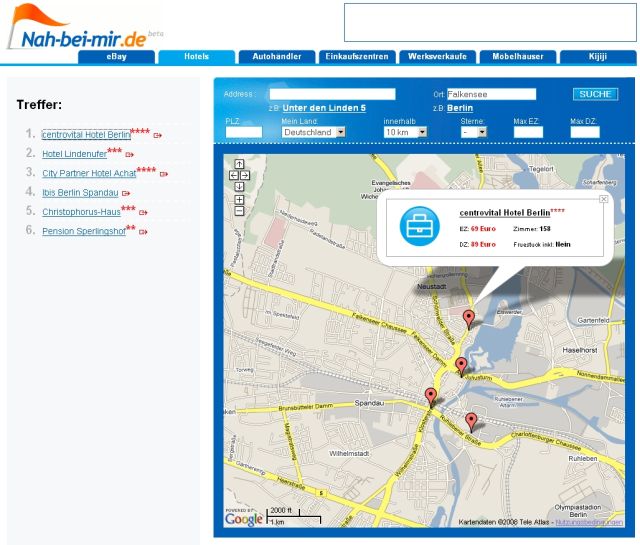Click the map marker under the popup pointer
This screenshot has width=640, height=545.
tap(469, 319)
